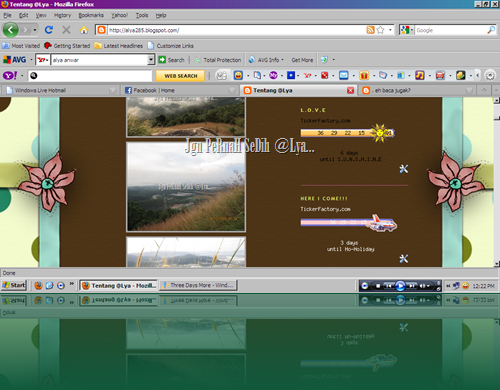Image resolution: width=500 pixels, height=390 pixels.
Task: Open the Bookmarks menu
Action: click(x=91, y=15)
